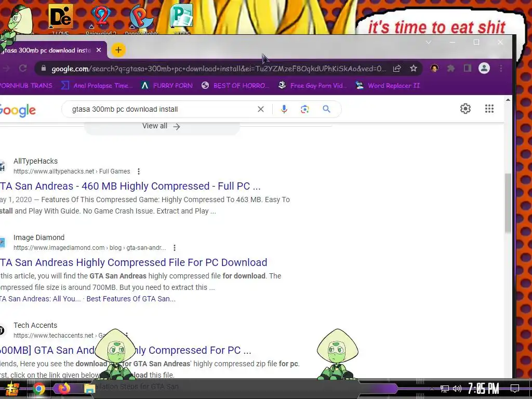Toggle the Chrome side panel
Viewport: 532px width, 399px height.
point(468,69)
